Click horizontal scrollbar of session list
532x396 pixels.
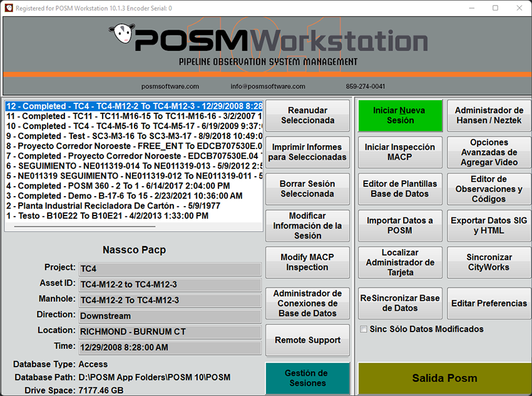point(85,226)
